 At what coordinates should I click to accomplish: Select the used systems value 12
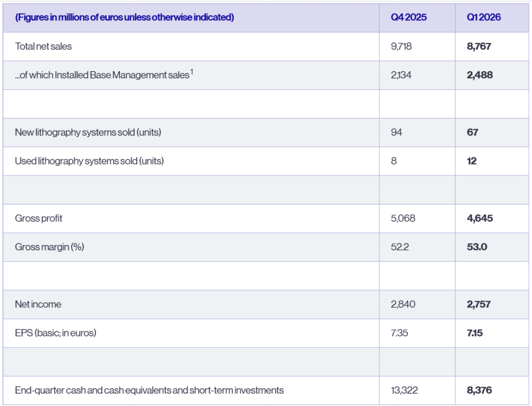click(x=472, y=161)
